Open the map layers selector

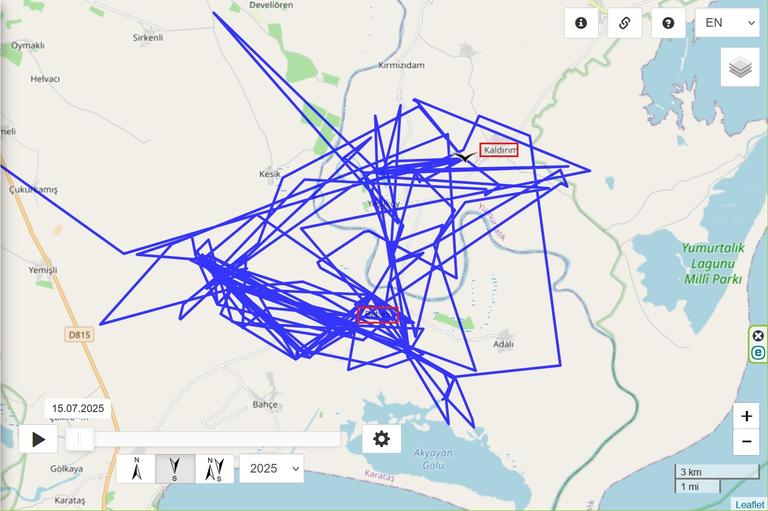click(740, 67)
